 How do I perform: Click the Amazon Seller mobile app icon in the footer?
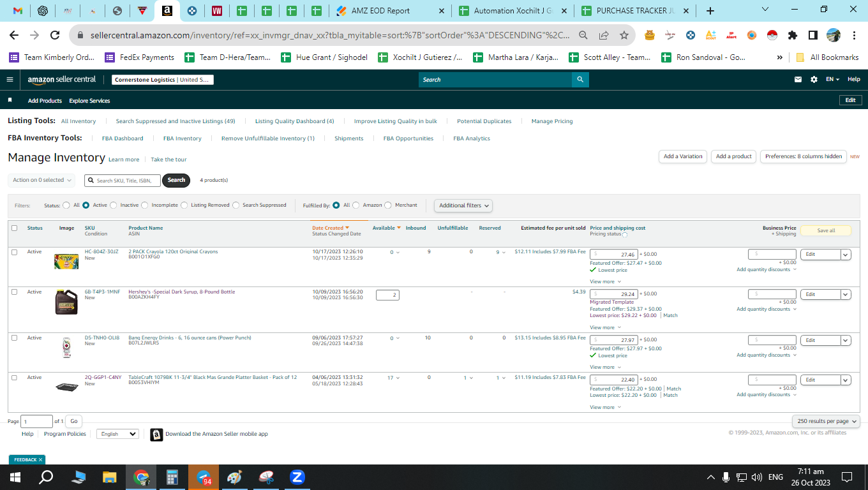tap(156, 434)
